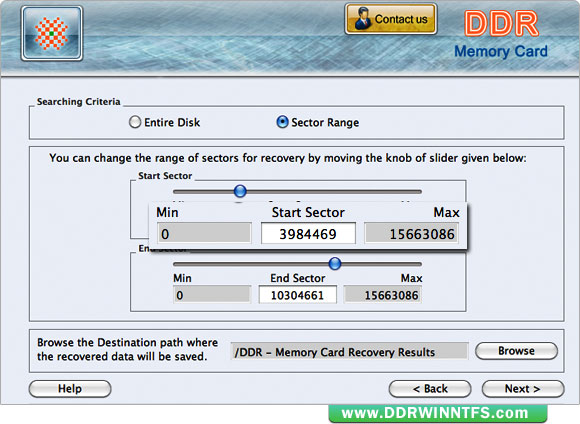Image resolution: width=580 pixels, height=424 pixels.
Task: Click the Browse button
Action: (x=516, y=351)
